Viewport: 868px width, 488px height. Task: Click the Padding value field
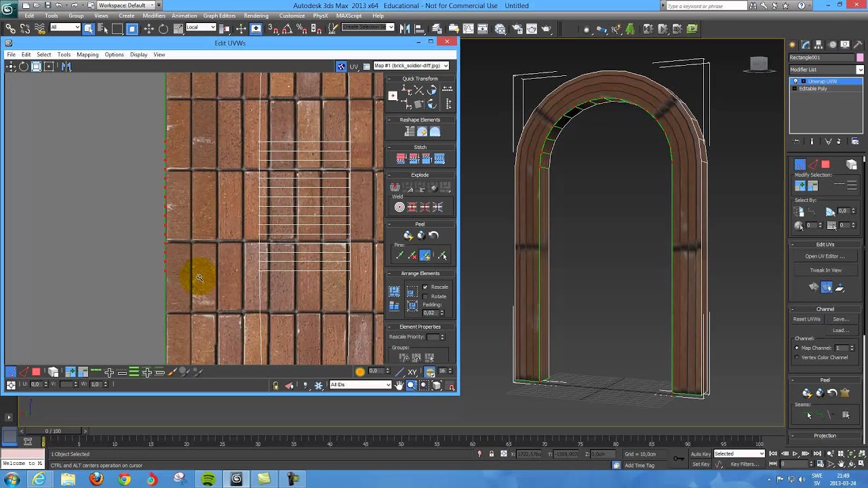(x=431, y=313)
